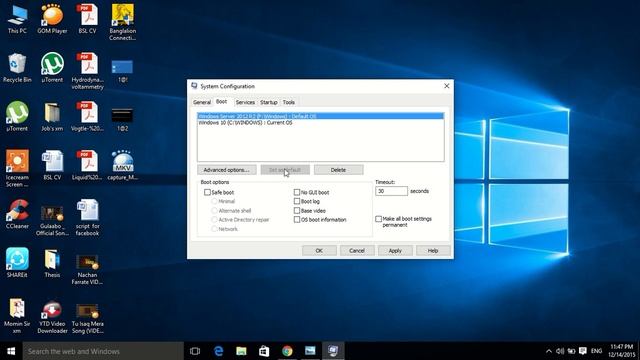Click the Delete boot entry button
The image size is (640, 360).
click(338, 170)
